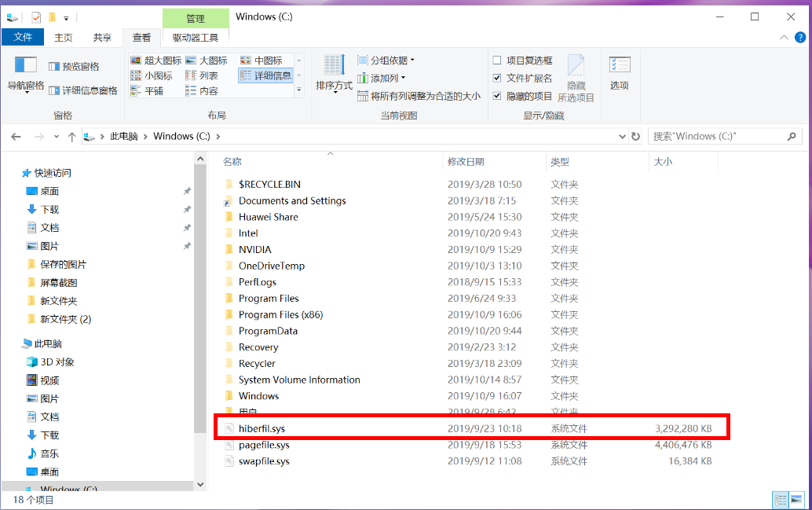This screenshot has height=510, width=812.
Task: Open the 文件 file menu tab
Action: pyautogui.click(x=23, y=37)
